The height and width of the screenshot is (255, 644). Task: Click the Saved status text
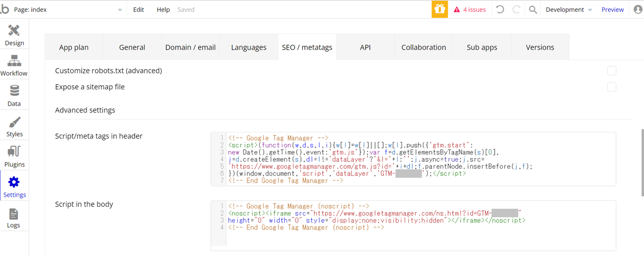click(186, 10)
